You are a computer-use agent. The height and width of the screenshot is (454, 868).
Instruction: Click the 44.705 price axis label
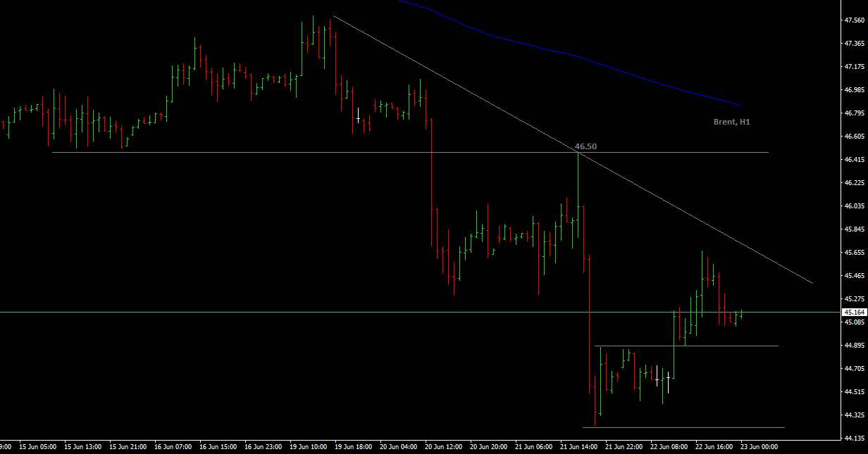pos(854,369)
